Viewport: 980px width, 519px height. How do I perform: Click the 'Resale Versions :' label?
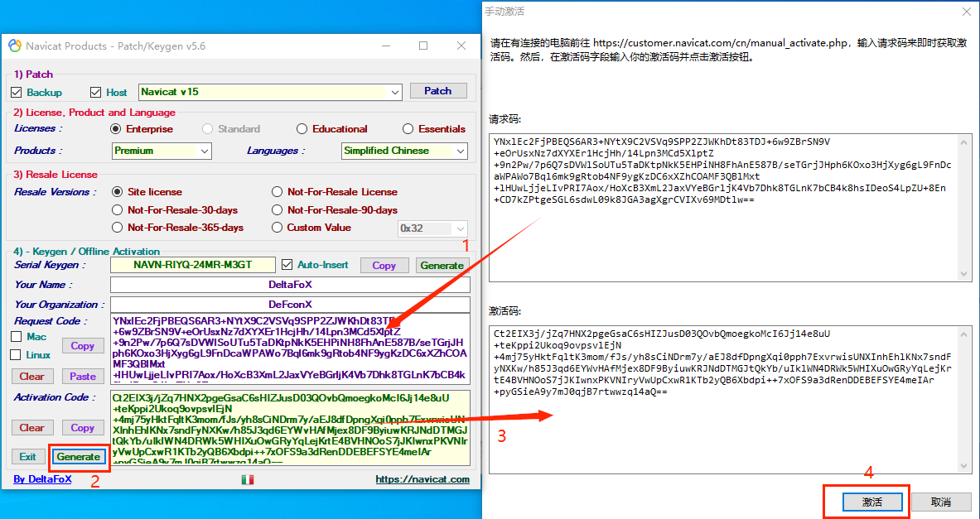(x=56, y=192)
